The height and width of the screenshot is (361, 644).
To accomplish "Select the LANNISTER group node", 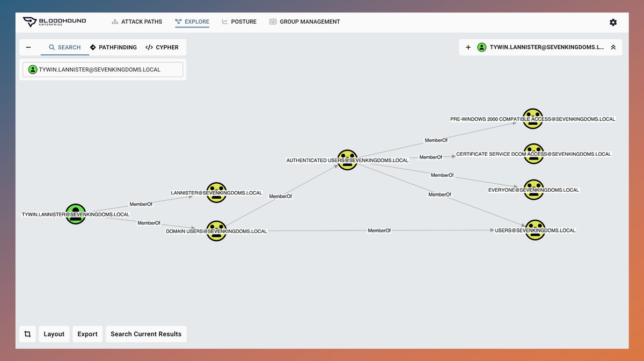I will point(216,192).
